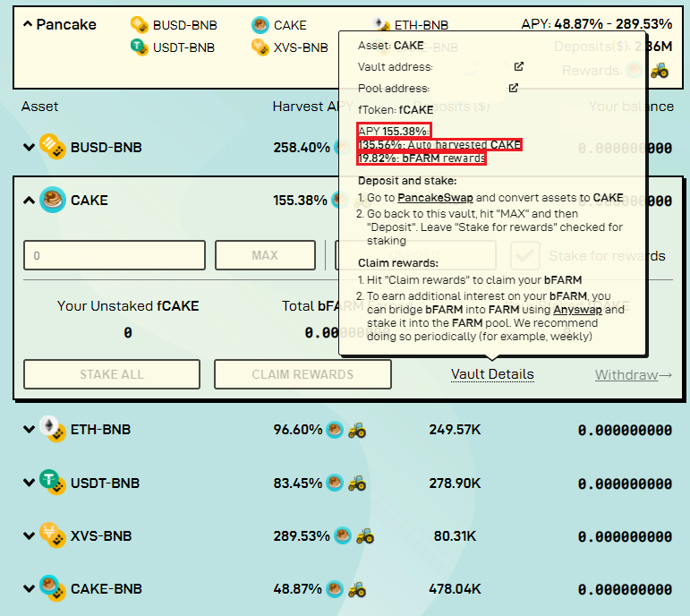The image size is (690, 616).
Task: Click tractor icon in XVS-BNB row
Action: (365, 535)
